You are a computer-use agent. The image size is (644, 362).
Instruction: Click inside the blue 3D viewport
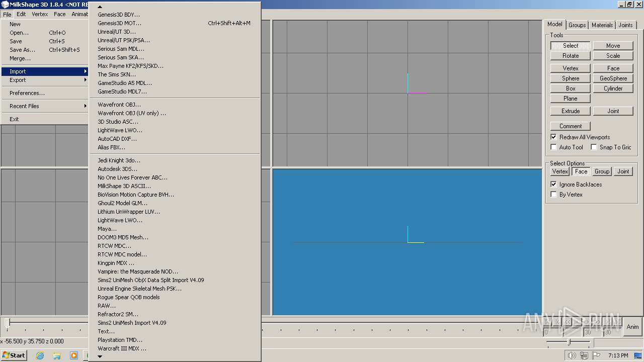point(407,242)
